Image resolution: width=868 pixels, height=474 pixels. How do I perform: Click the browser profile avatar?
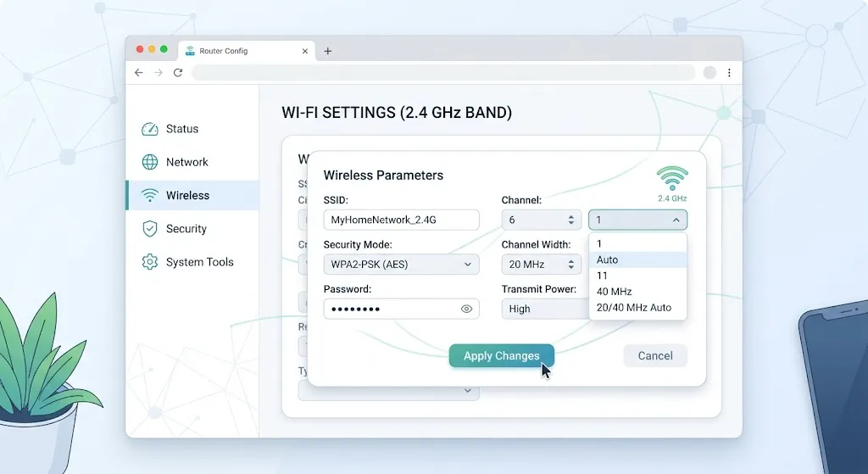[x=709, y=73]
